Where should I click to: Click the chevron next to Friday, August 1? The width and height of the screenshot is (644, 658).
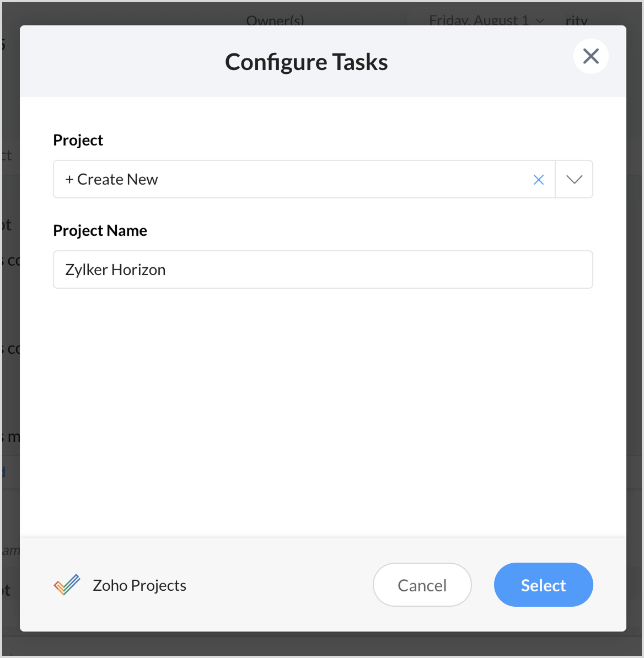tap(540, 20)
